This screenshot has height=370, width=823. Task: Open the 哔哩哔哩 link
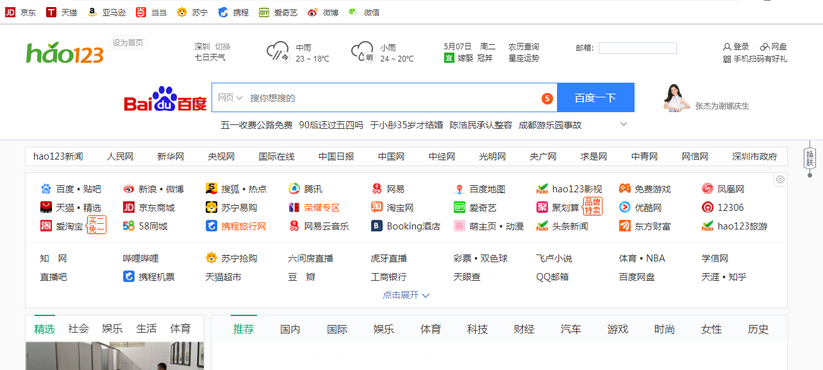coord(141,258)
